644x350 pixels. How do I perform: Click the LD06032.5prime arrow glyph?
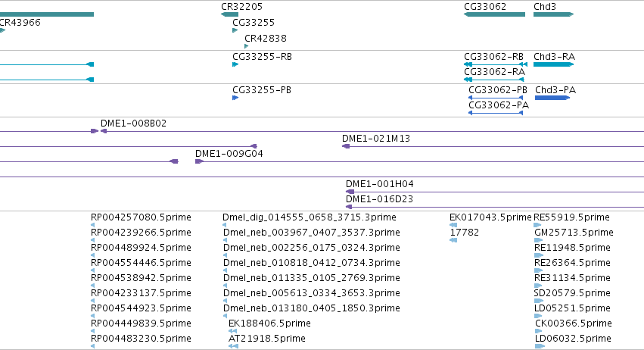pyautogui.click(x=540, y=346)
